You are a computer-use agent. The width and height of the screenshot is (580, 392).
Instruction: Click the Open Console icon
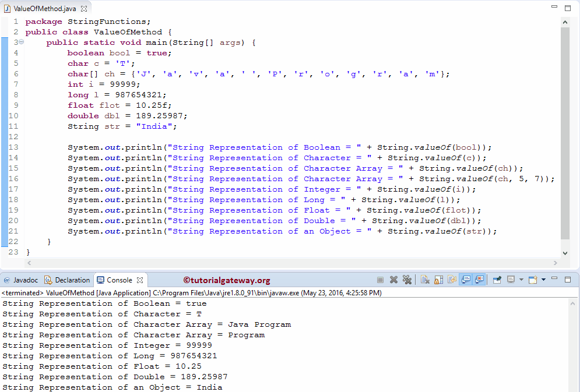tap(533, 279)
